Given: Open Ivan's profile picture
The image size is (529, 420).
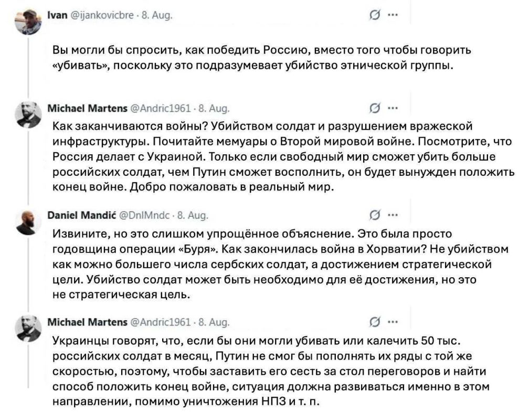Looking at the screenshot, I should tap(28, 22).
